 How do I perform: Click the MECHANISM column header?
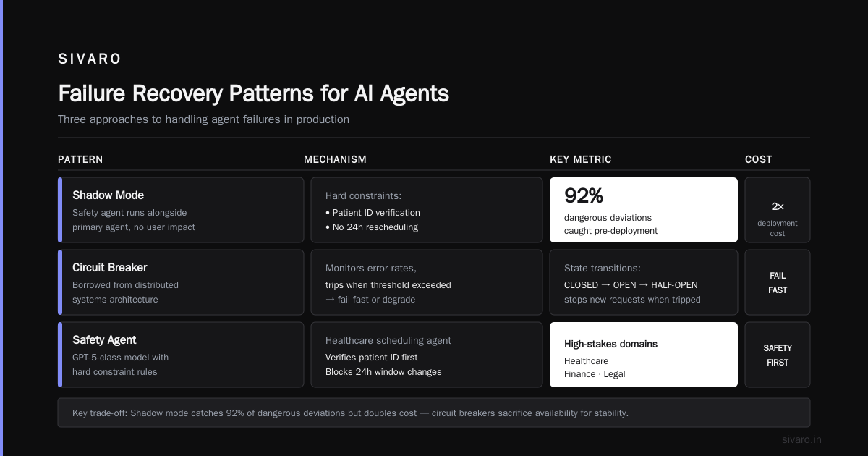tap(335, 159)
